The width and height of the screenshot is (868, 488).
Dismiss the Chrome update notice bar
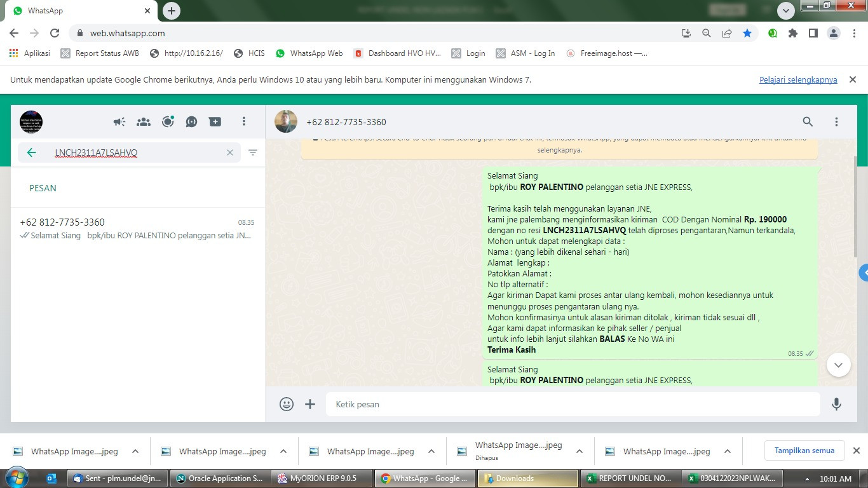click(853, 79)
